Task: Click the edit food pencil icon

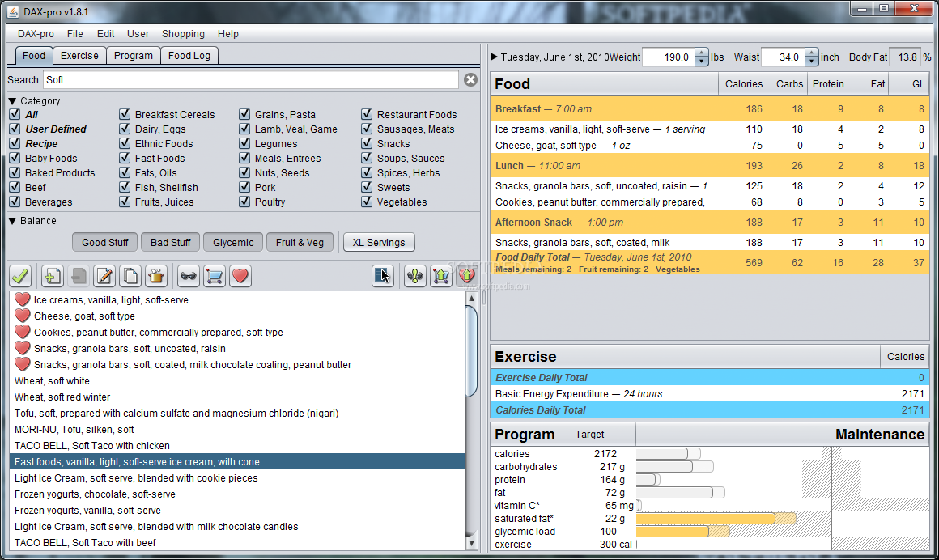Action: pyautogui.click(x=104, y=276)
